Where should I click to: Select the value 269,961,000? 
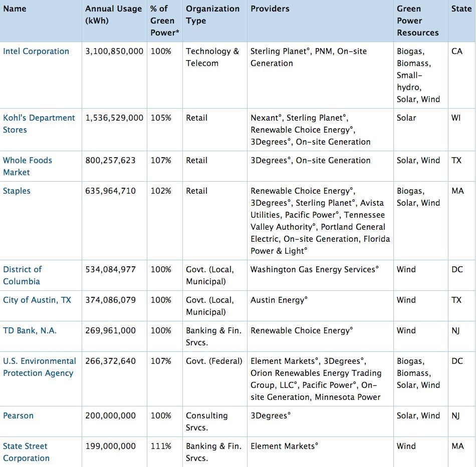click(111, 330)
